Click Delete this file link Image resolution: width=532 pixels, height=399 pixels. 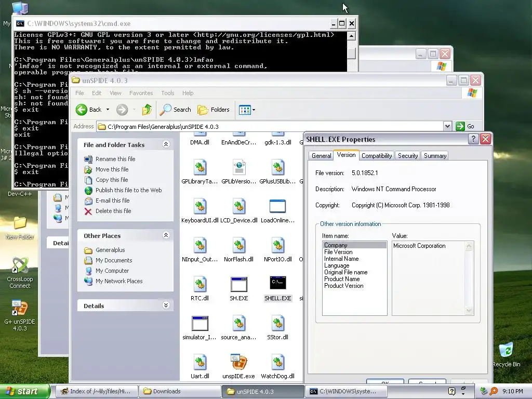113,211
